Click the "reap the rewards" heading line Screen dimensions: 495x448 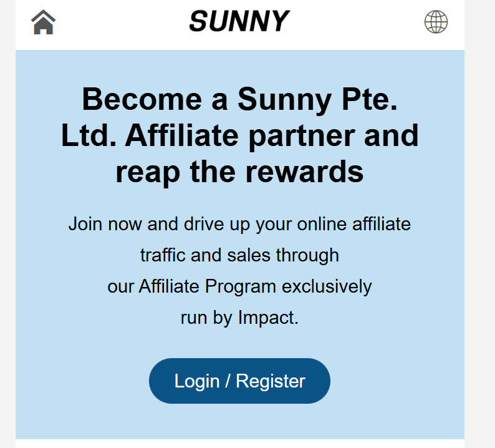point(239,171)
